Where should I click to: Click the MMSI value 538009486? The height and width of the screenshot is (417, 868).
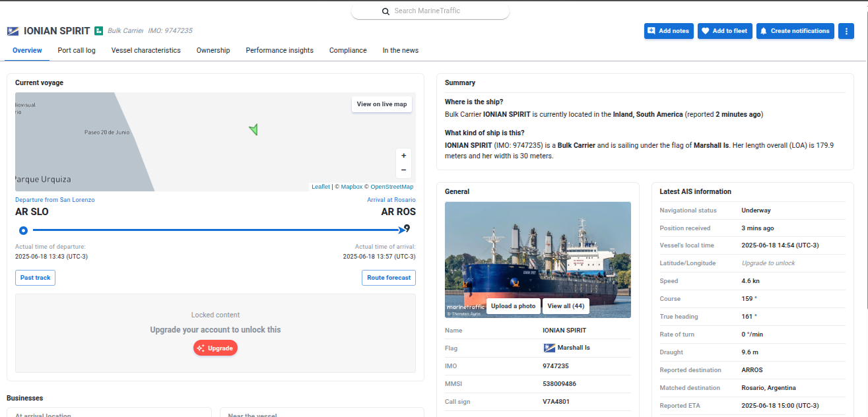pos(559,383)
